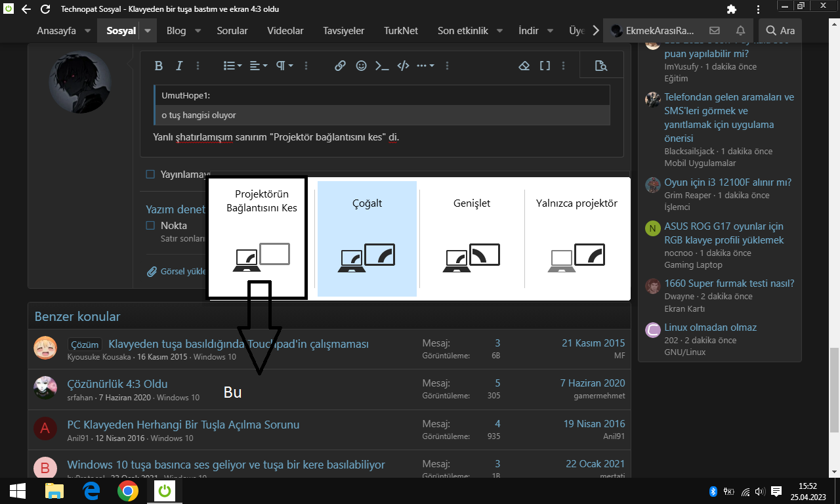Click the taskbar clock showing 15:52
840x504 pixels.
point(808,491)
